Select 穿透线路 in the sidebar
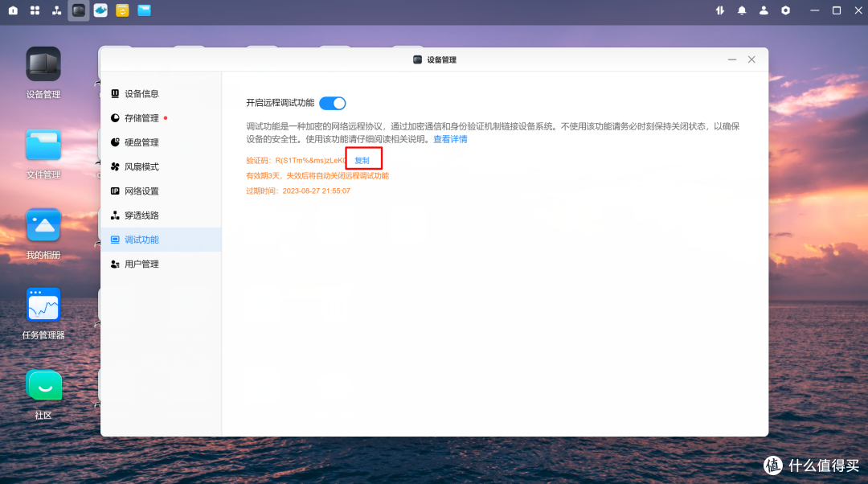 coord(161,215)
